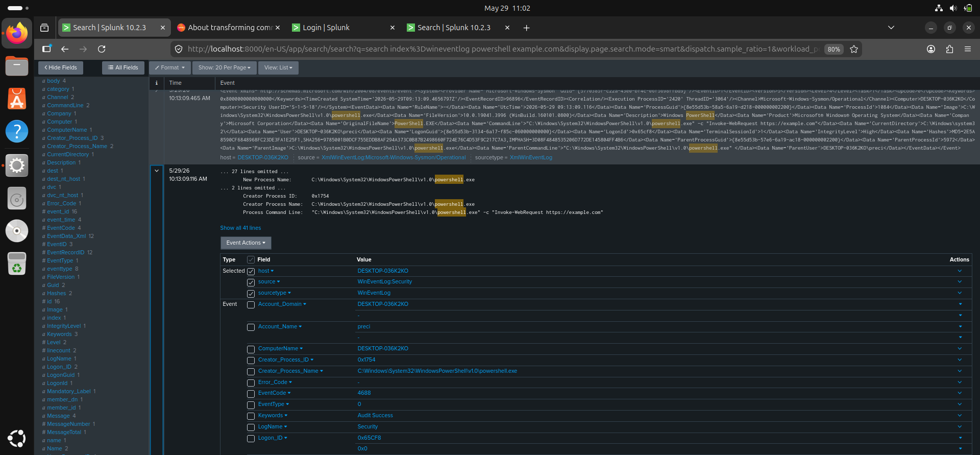Image resolution: width=980 pixels, height=455 pixels.
Task: Open the CommandLine field in sidebar
Action: click(x=65, y=105)
